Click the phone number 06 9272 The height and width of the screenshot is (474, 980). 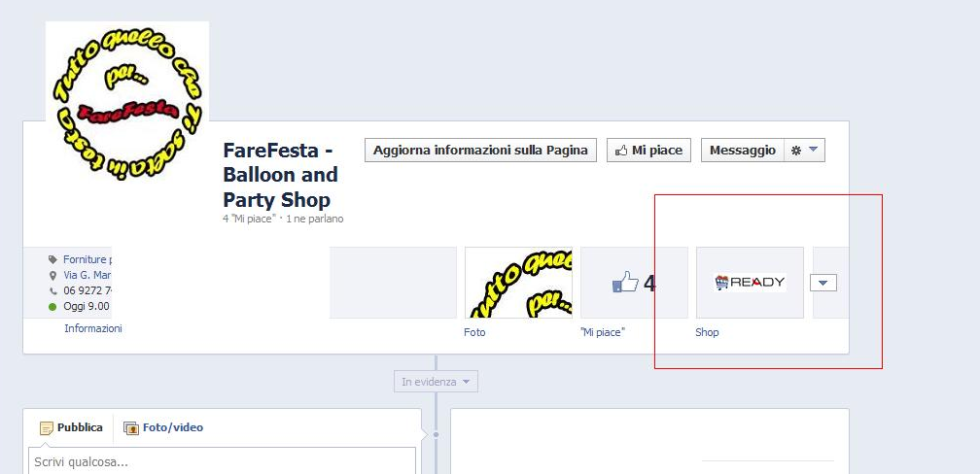point(87,290)
